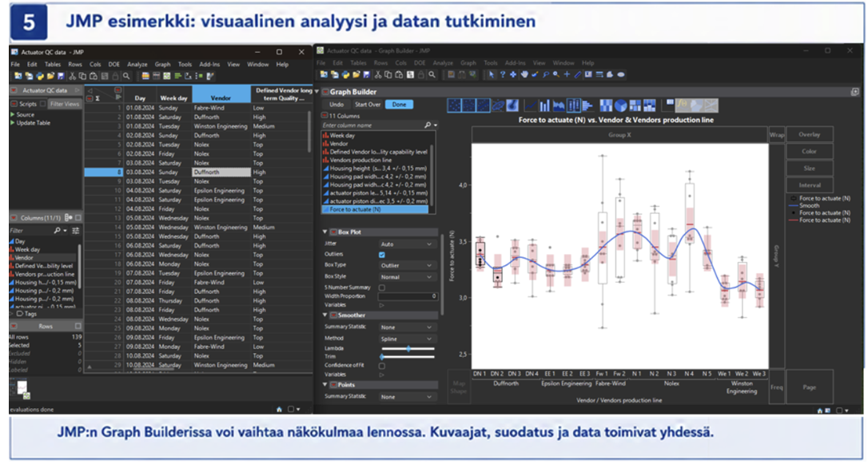This screenshot has height=464, width=868.
Task: Open the Box Style dropdown set to Normal
Action: [406, 276]
